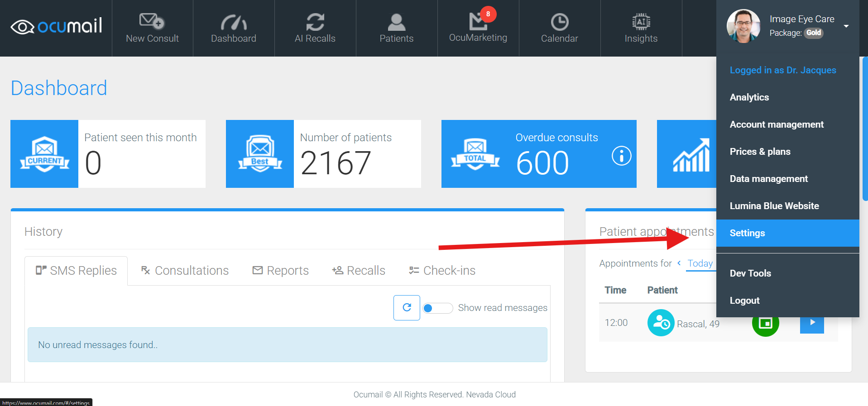Screen dimensions: 868x406
Task: Click the page vertical scrollbar
Action: coord(865,129)
